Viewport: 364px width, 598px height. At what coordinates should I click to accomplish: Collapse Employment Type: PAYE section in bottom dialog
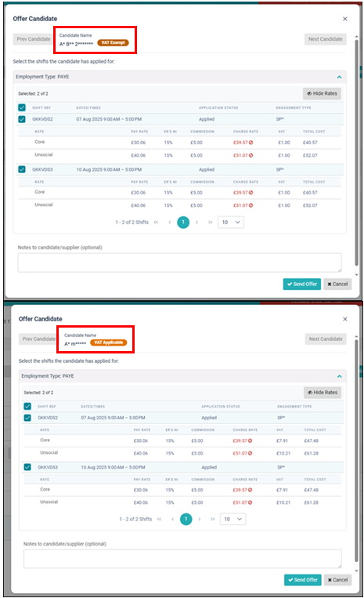339,376
